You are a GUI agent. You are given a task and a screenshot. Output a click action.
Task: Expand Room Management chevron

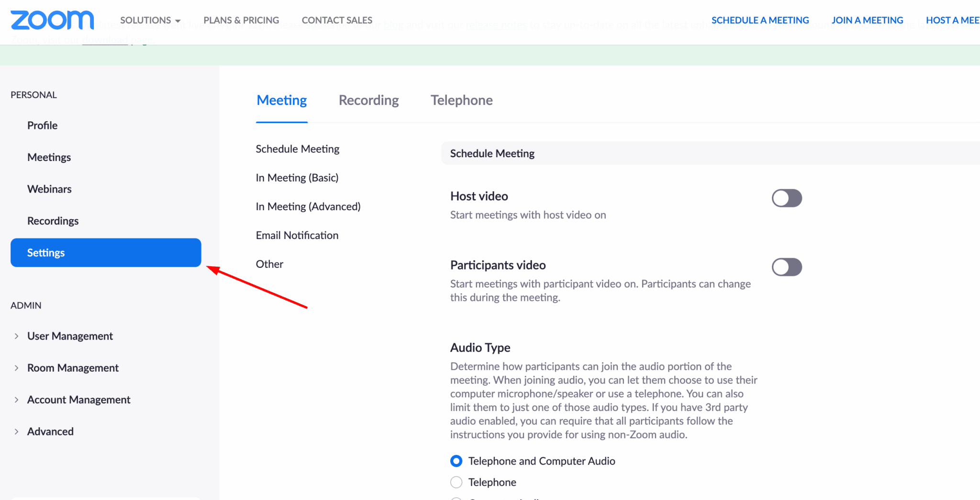tap(16, 368)
